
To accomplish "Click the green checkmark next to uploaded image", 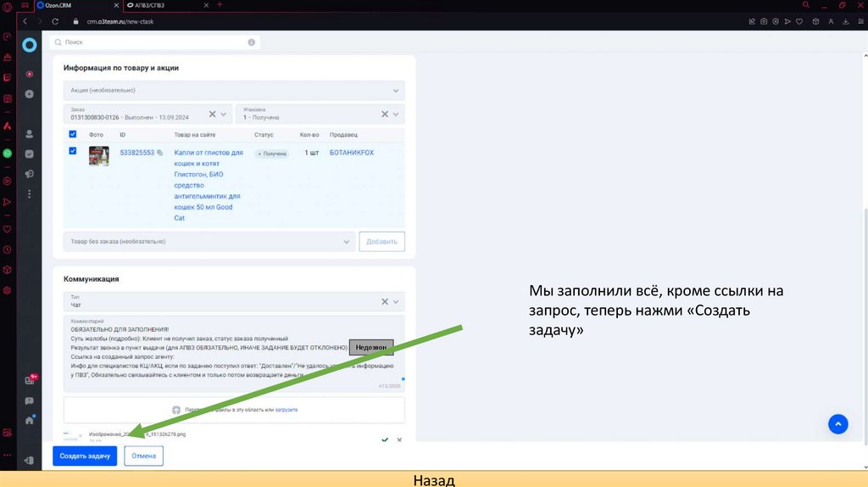I will click(385, 439).
